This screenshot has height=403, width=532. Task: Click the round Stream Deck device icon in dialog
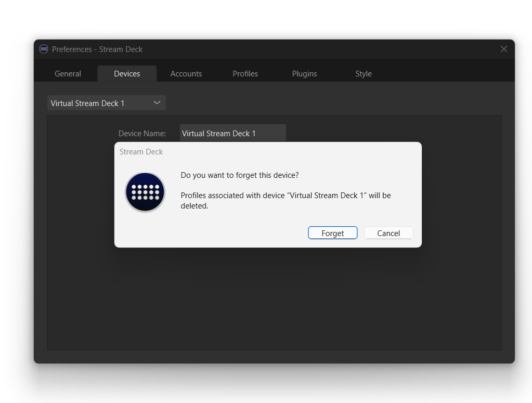145,192
